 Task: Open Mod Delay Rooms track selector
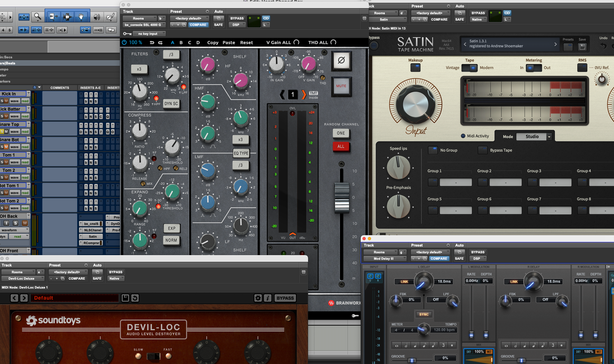(380, 252)
